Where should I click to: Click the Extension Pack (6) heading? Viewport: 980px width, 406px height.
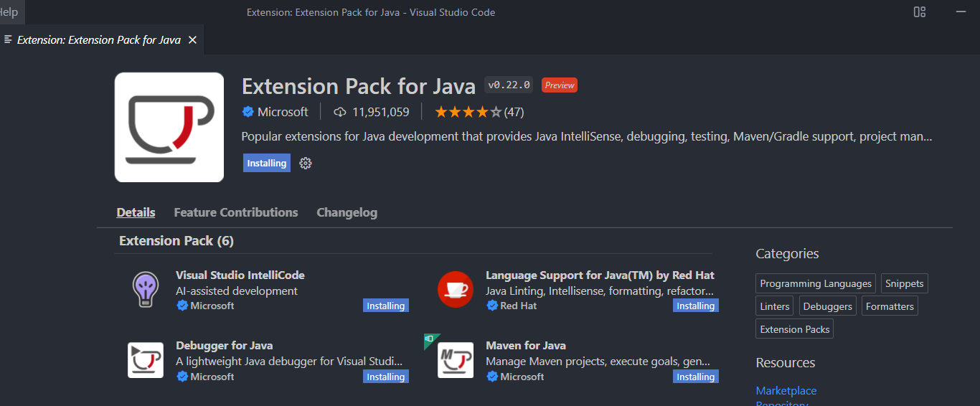coord(176,241)
